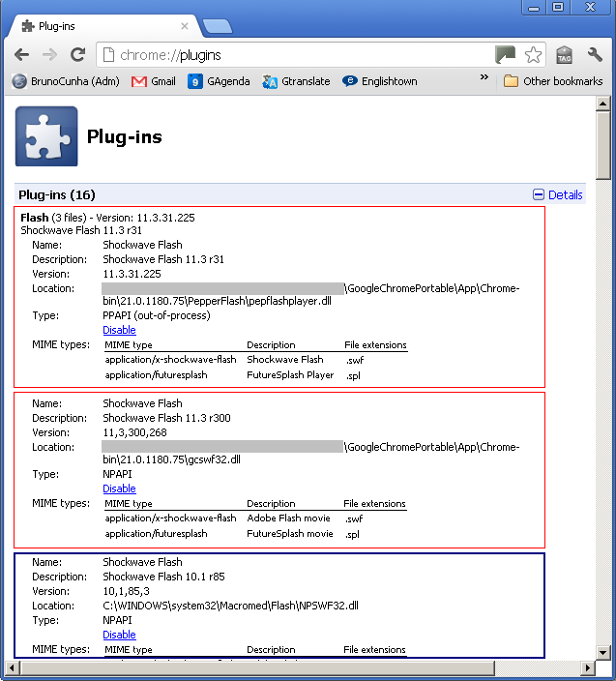
Task: Click the NPSWF32.dll location path
Action: 230,606
